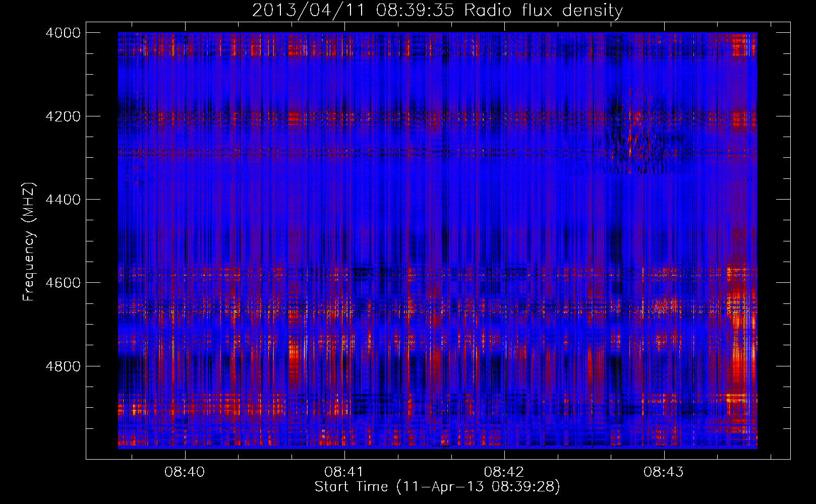This screenshot has height=504, width=816.
Task: Click the 08:41 time tick label
Action: [x=344, y=472]
